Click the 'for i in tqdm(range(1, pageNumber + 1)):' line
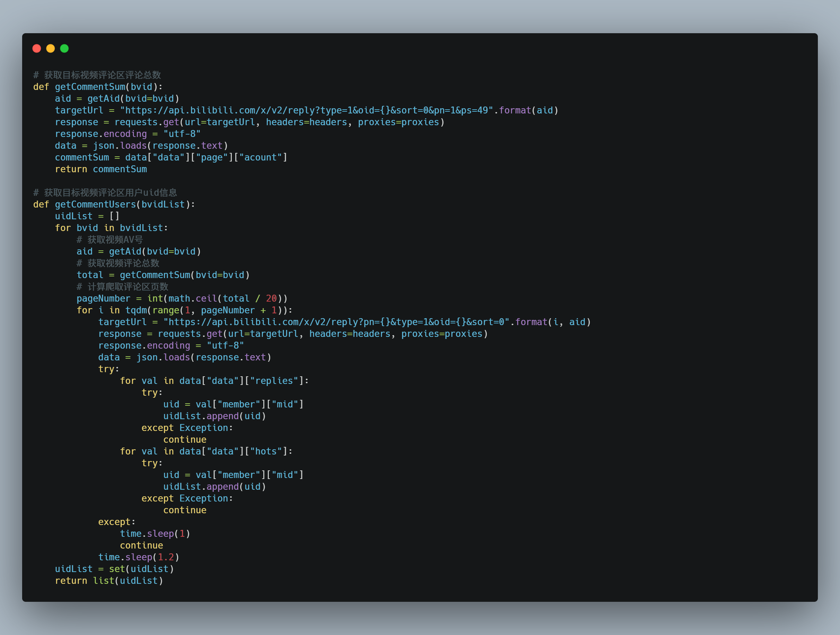840x635 pixels. tap(184, 311)
